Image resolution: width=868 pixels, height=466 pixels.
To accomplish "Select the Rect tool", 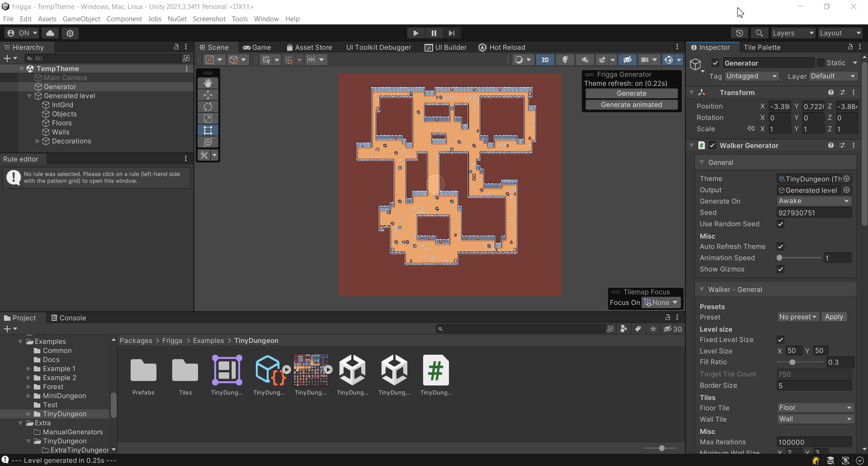I will [208, 130].
